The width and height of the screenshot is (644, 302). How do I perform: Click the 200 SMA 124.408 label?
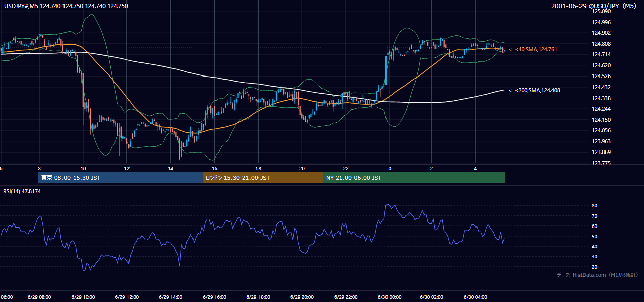(534, 90)
